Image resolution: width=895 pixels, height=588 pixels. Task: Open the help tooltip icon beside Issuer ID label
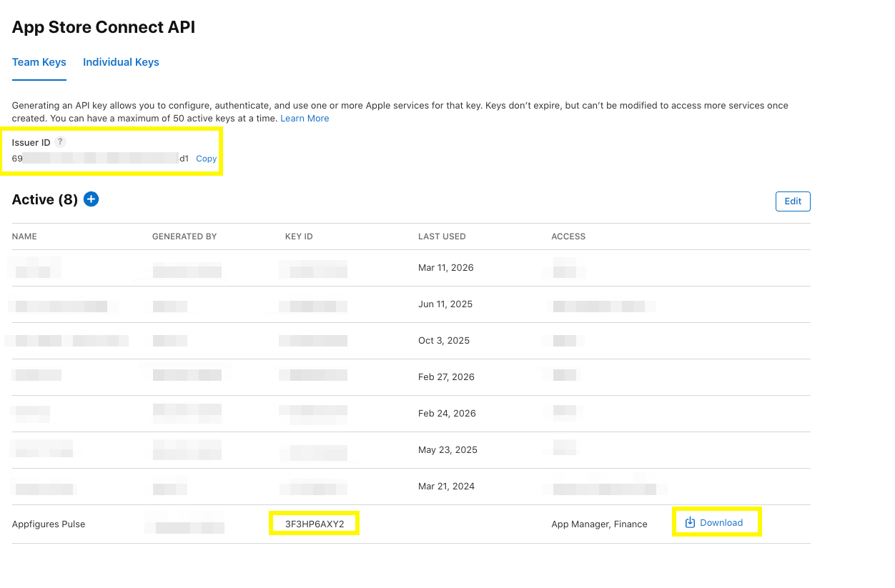click(60, 141)
